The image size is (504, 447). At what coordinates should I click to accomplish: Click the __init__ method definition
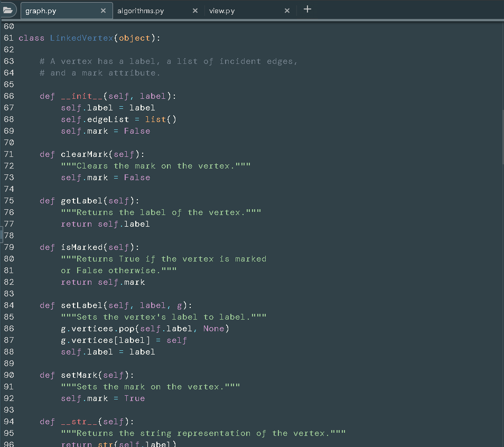point(77,96)
